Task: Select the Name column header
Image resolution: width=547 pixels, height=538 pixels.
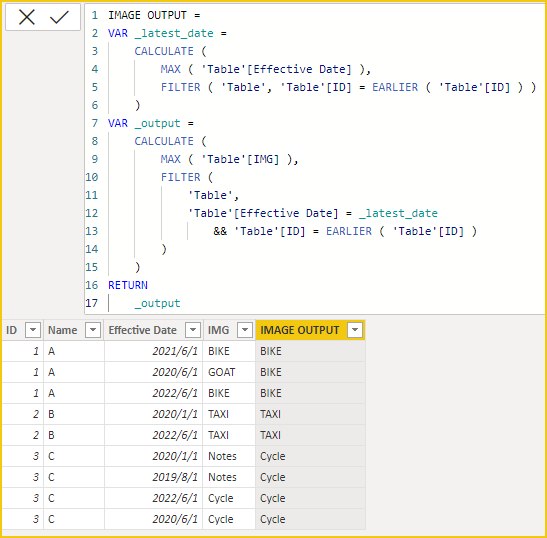Action: point(62,330)
